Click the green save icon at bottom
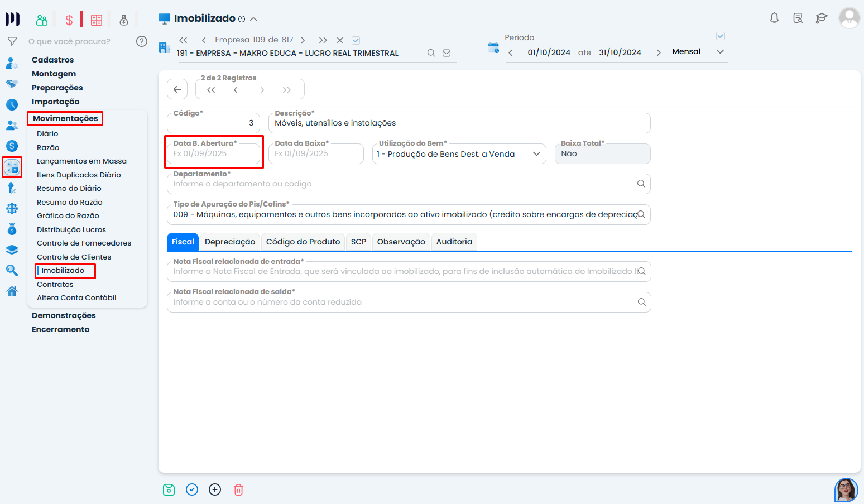Image resolution: width=864 pixels, height=504 pixels. [169, 489]
